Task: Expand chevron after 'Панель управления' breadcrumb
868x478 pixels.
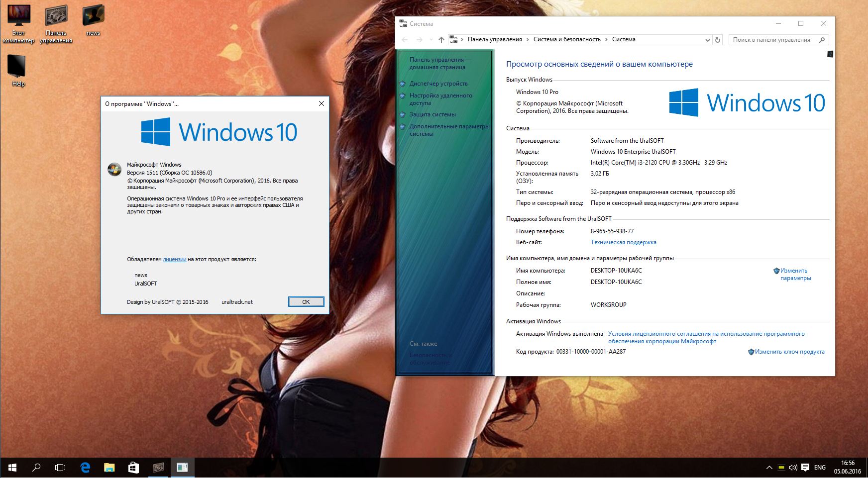Action: 528,39
